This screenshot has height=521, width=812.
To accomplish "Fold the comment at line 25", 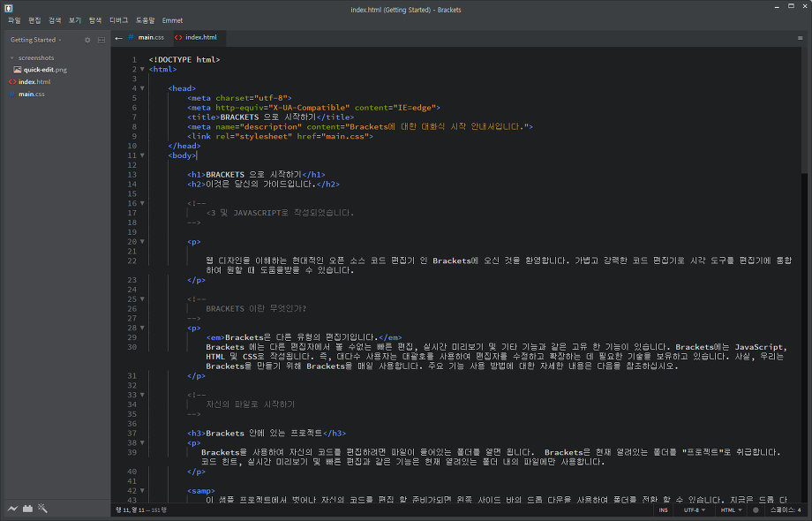I will pyautogui.click(x=142, y=299).
